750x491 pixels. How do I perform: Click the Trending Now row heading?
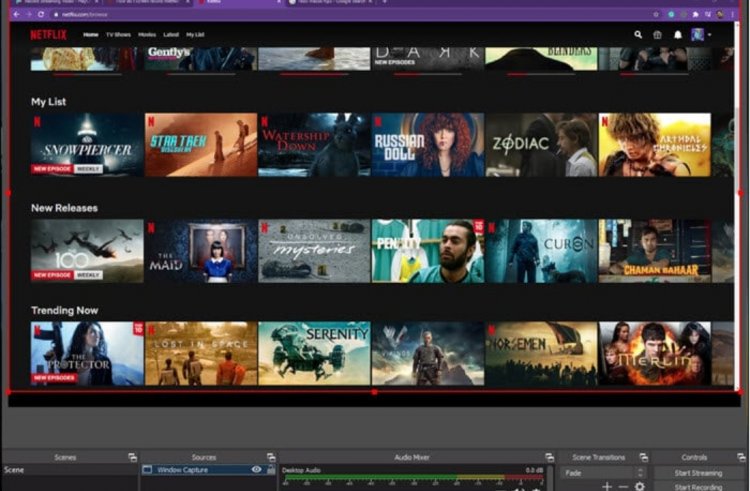[64, 310]
